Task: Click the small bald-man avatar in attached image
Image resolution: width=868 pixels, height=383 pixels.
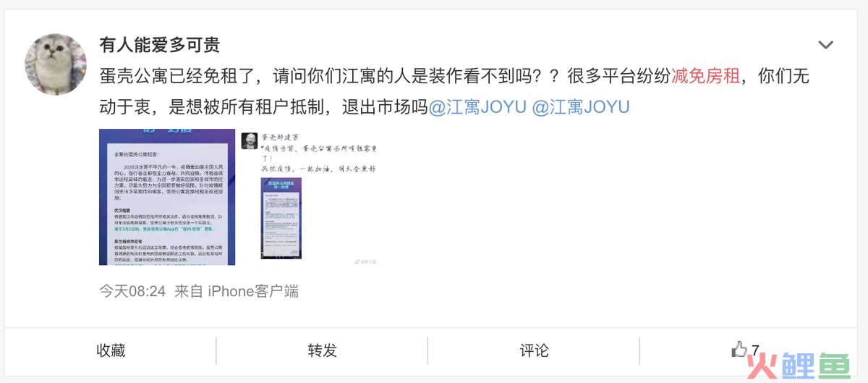Action: tap(250, 140)
